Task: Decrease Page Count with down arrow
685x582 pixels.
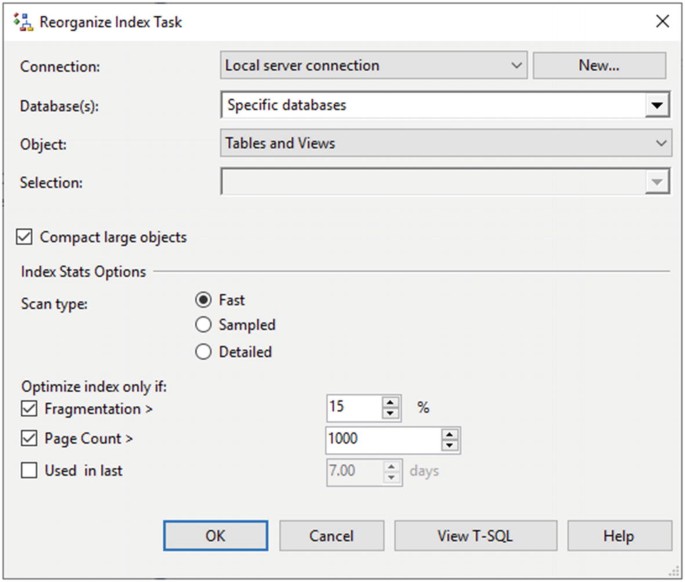Action: (x=450, y=445)
